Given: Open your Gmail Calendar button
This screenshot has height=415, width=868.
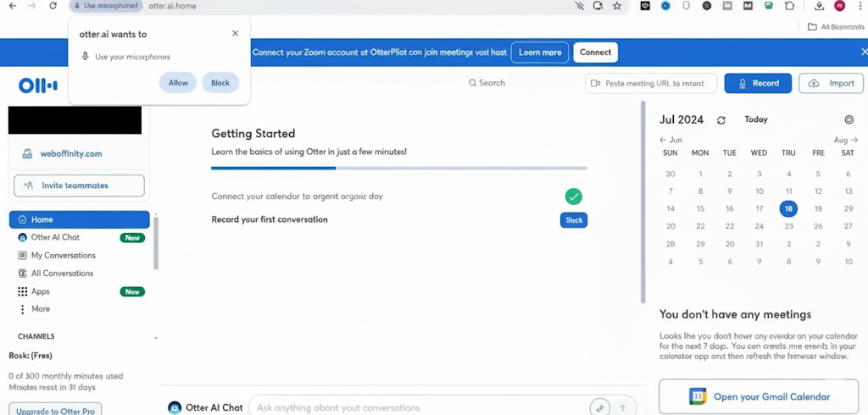Looking at the screenshot, I should pyautogui.click(x=759, y=396).
